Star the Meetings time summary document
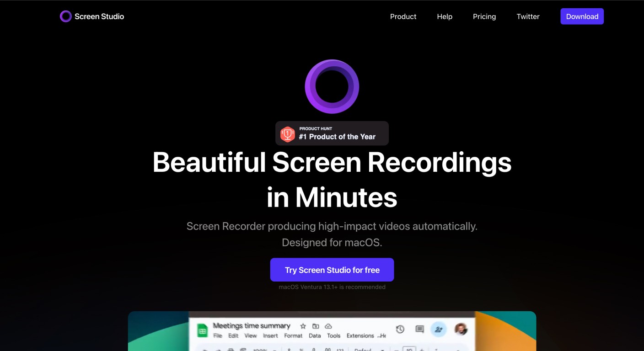 (x=303, y=326)
